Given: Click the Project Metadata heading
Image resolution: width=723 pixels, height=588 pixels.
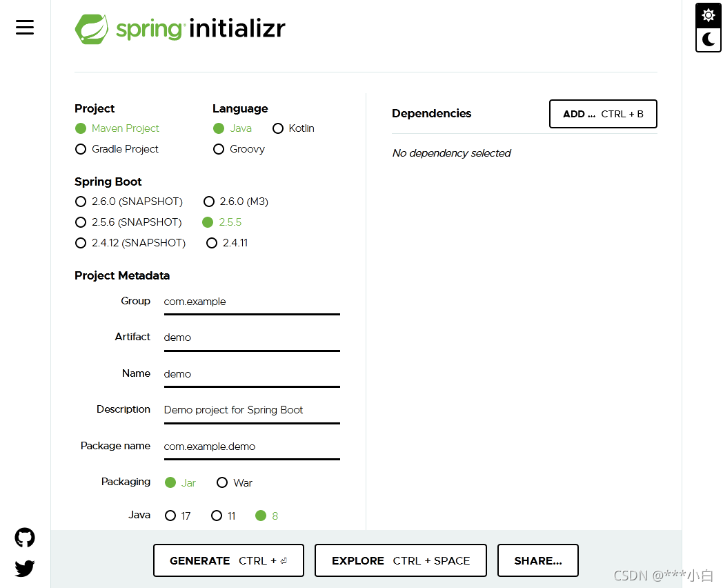Looking at the screenshot, I should 122,276.
